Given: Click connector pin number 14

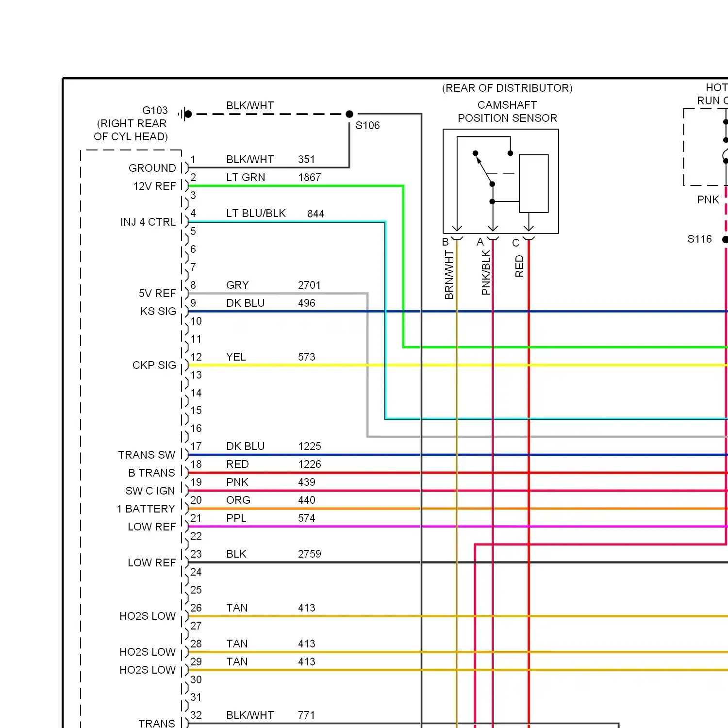Looking at the screenshot, I should (196, 393).
